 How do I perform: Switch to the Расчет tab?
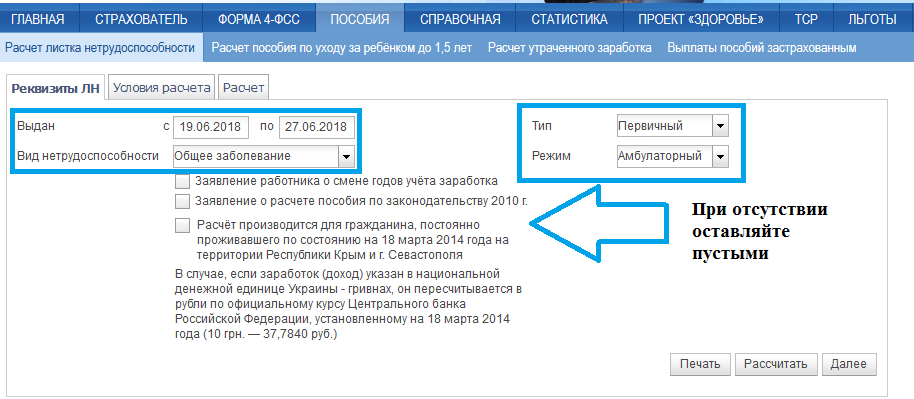tap(244, 88)
